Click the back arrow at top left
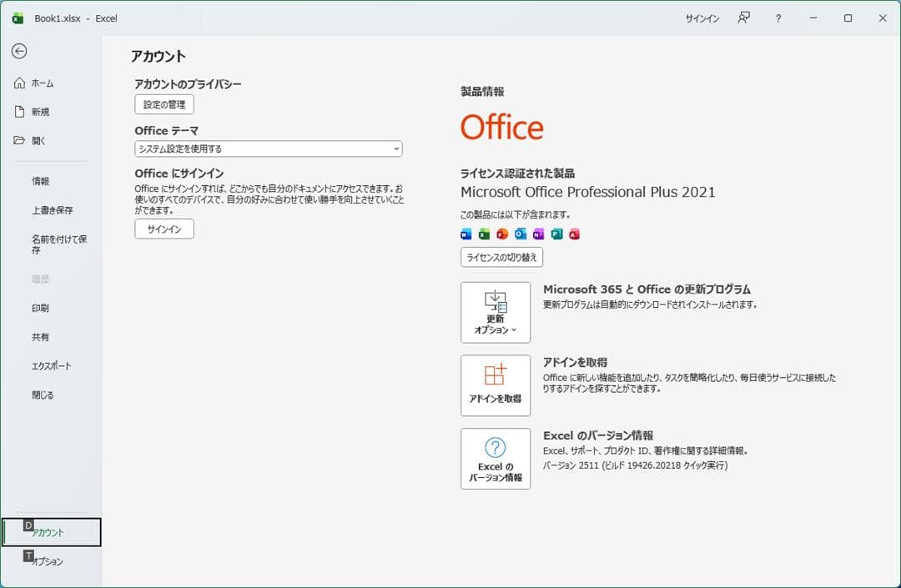Image resolution: width=901 pixels, height=588 pixels. coord(18,52)
